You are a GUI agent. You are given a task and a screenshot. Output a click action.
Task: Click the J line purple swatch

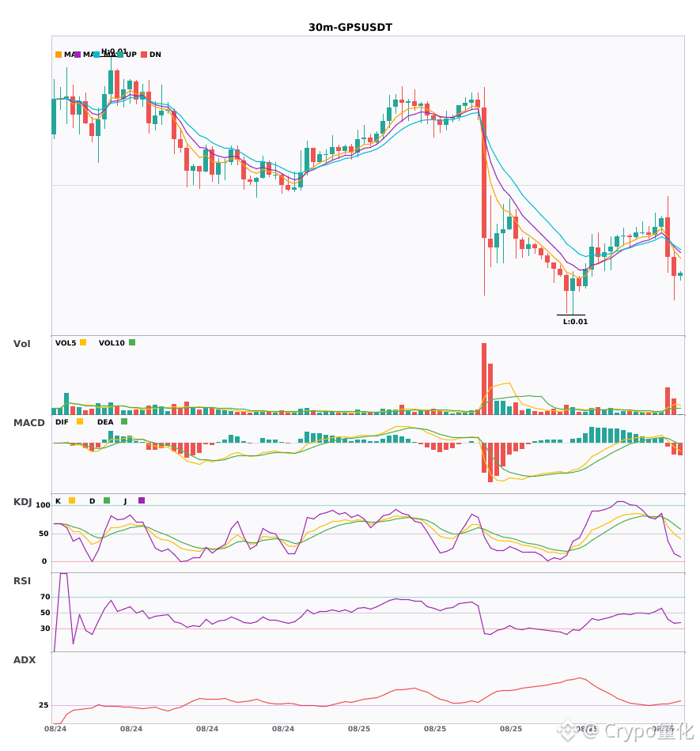[142, 500]
